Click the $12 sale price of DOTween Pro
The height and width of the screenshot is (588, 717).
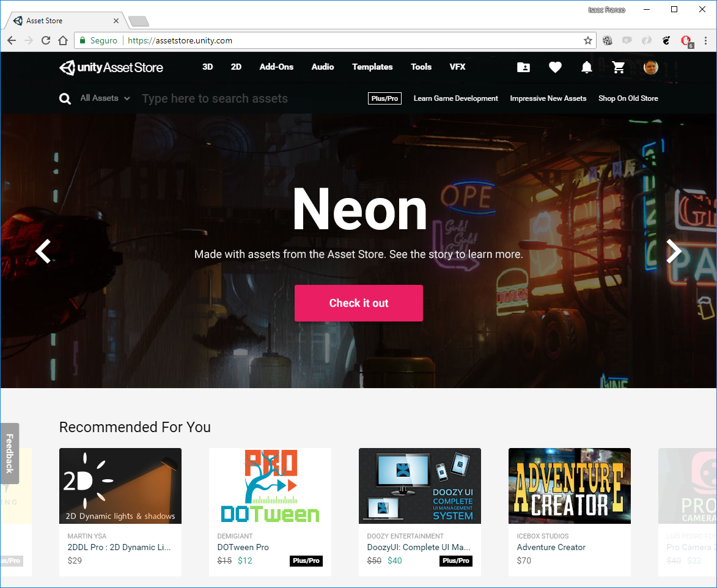click(245, 560)
